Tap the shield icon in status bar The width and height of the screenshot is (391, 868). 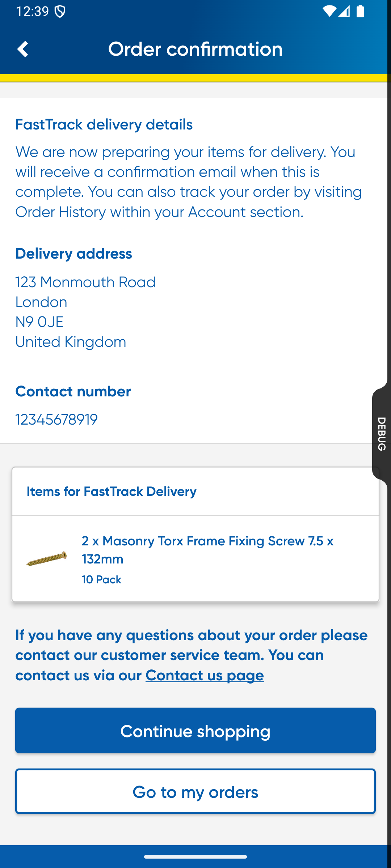point(60,12)
